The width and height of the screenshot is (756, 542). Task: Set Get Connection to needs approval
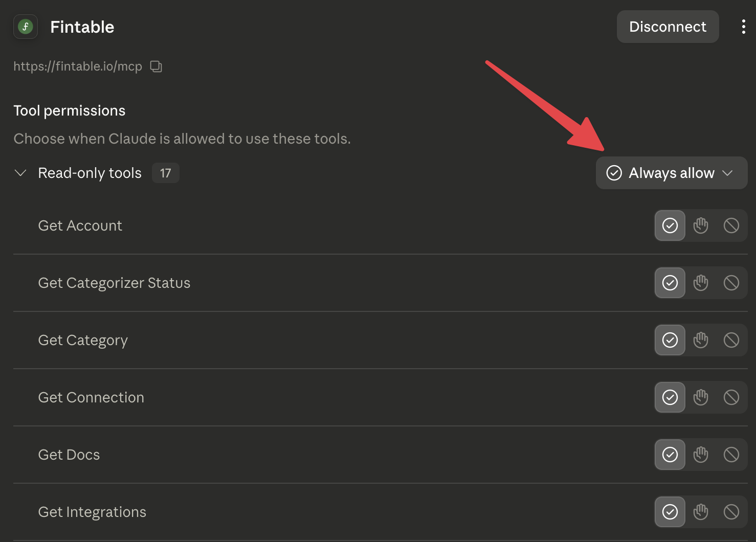(701, 397)
